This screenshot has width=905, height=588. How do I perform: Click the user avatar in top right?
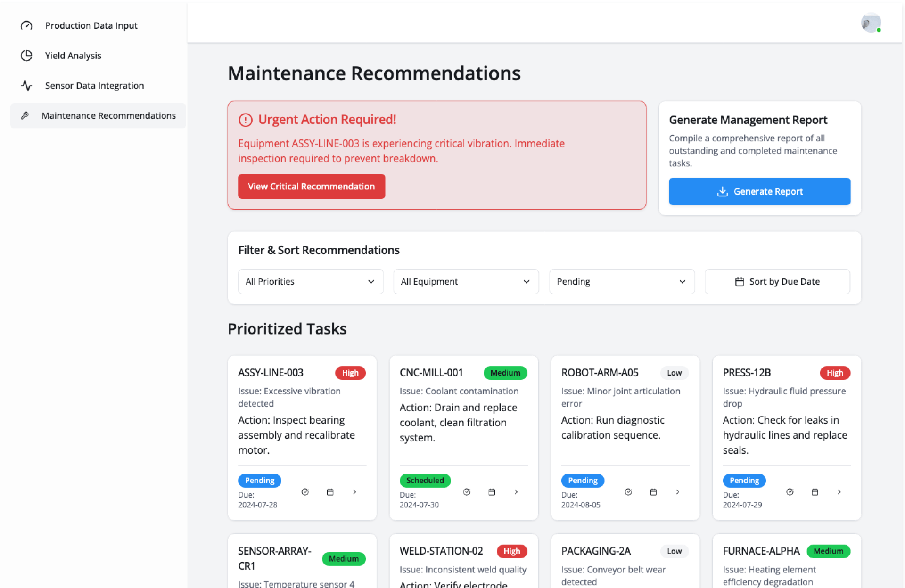pos(871,23)
